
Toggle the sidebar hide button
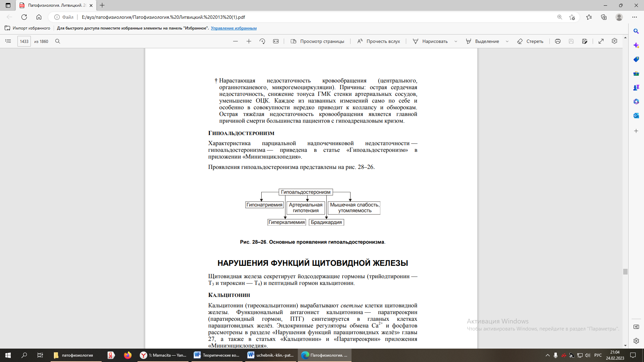[x=636, y=327]
